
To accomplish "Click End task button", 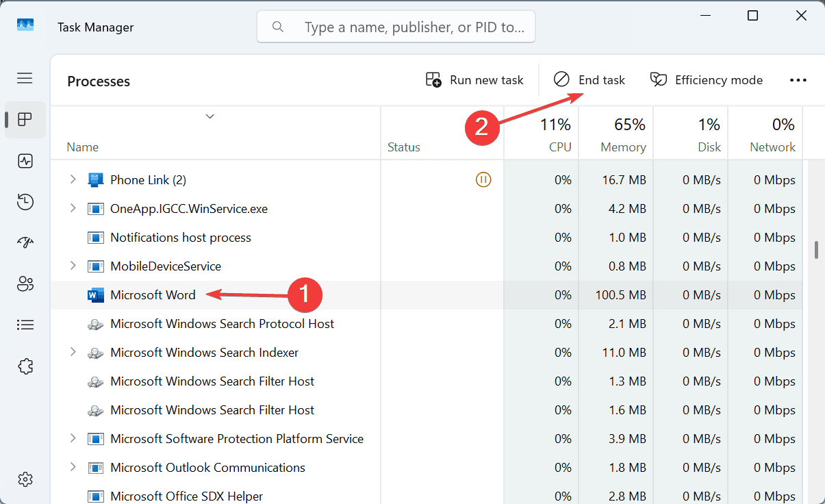I will (x=589, y=80).
